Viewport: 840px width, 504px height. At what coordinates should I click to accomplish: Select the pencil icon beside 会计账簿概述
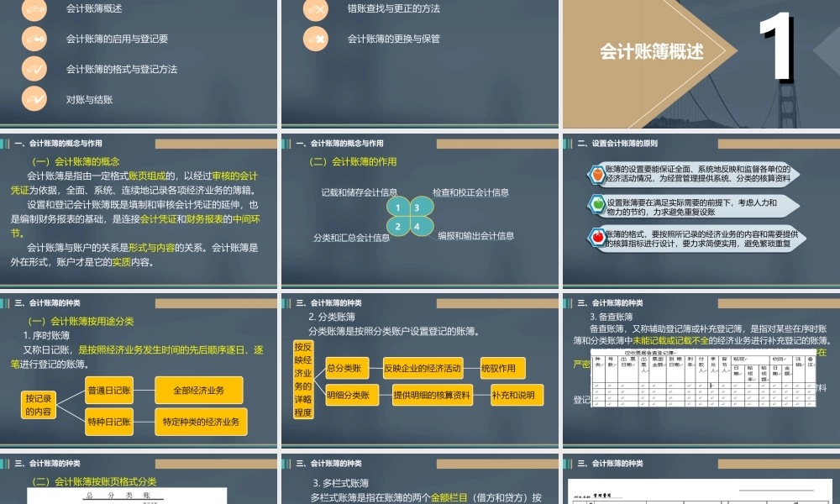click(x=34, y=11)
